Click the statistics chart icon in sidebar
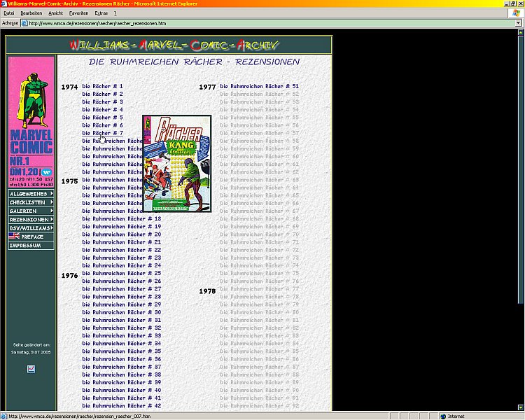Screen dimensions: 525x420 (31, 369)
